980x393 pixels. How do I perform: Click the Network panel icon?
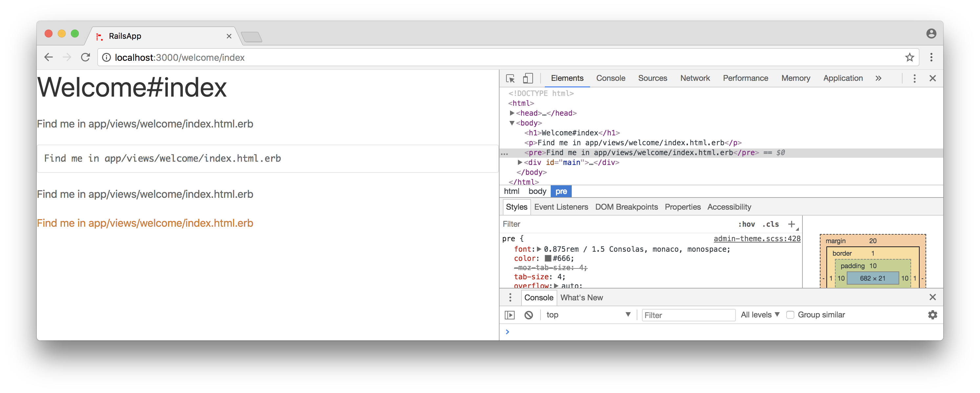tap(695, 78)
